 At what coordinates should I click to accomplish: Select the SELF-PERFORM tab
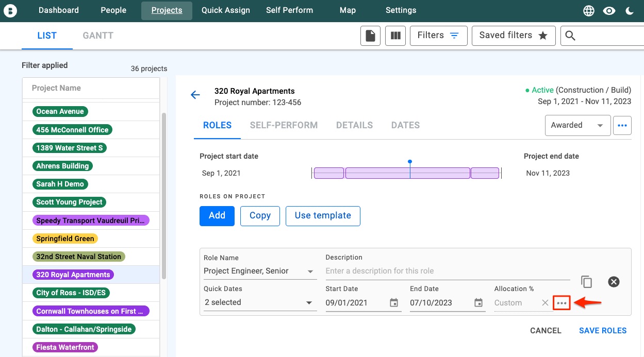tap(284, 125)
